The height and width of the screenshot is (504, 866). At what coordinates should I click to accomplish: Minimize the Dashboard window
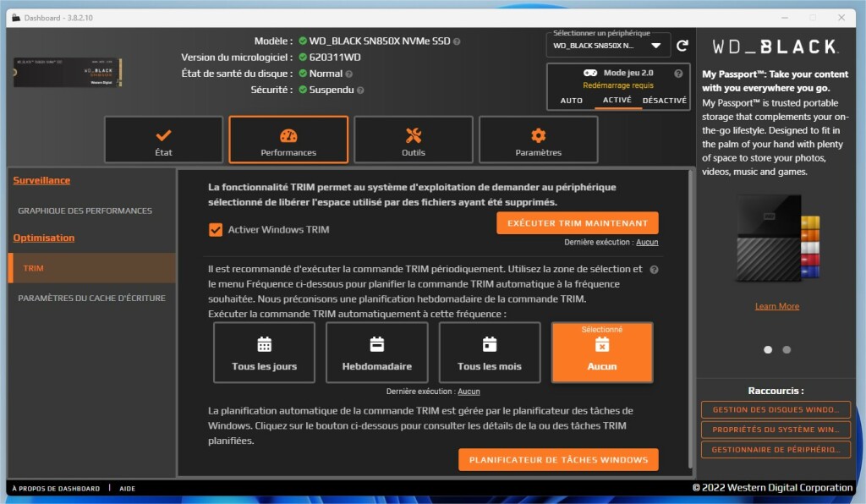pyautogui.click(x=784, y=18)
